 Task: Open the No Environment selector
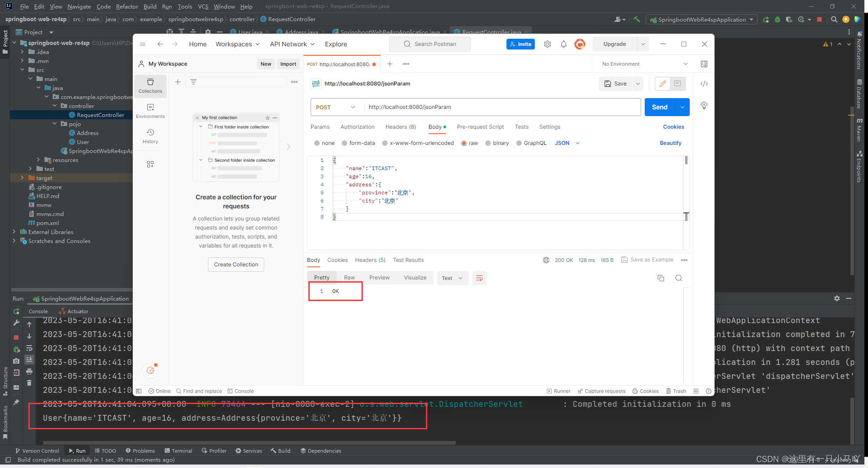[645, 64]
